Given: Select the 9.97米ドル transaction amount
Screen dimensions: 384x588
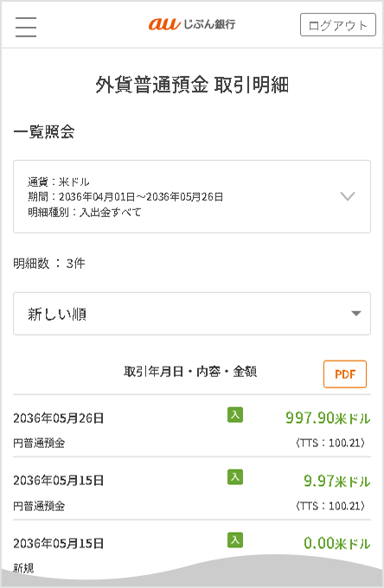Looking at the screenshot, I should [x=336, y=481].
